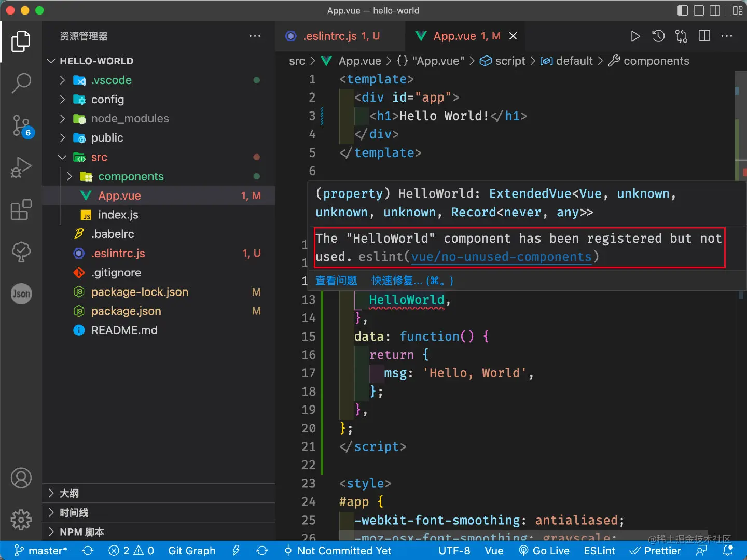Open package-lock.json file
Image resolution: width=747 pixels, height=560 pixels.
[159, 292]
